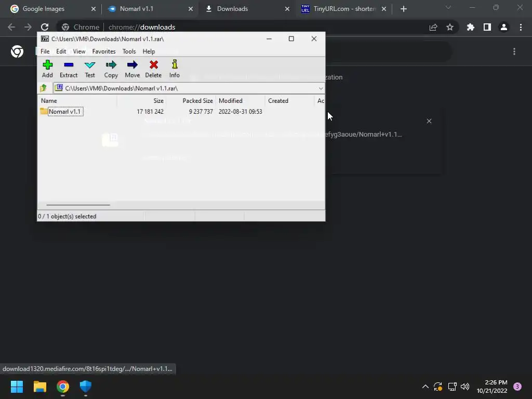
Task: Toggle Chrome side panel icon
Action: (x=487, y=27)
